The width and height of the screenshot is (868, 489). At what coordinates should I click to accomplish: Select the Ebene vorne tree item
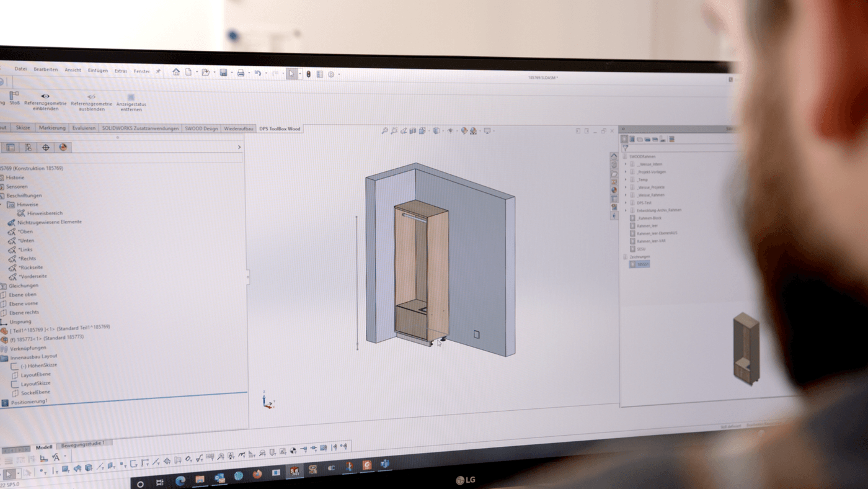pos(24,304)
